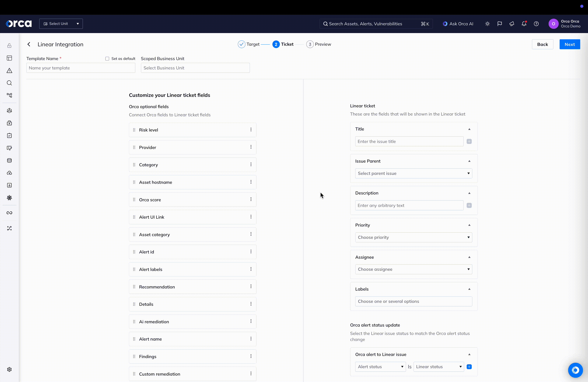The width and height of the screenshot is (588, 382).
Task: Open sidebar search magnifier icon
Action: point(9,83)
